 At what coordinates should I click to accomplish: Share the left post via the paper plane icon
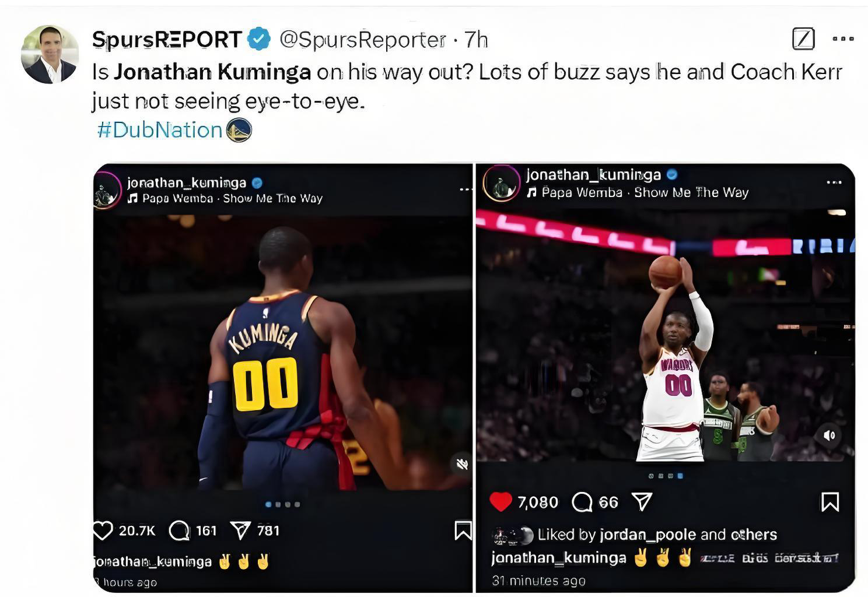(x=240, y=530)
